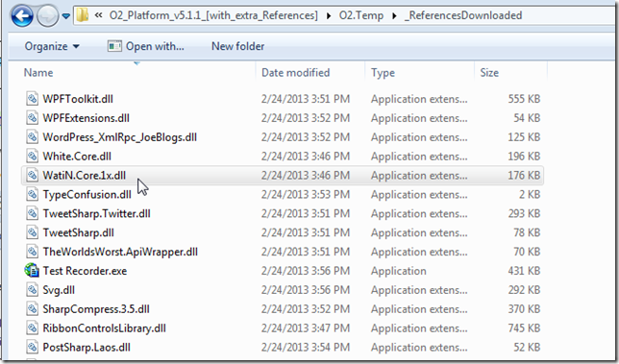Click TheWorldsWorst.ApiWrapper.dll file icon
This screenshot has height=364, width=619.
click(32, 252)
